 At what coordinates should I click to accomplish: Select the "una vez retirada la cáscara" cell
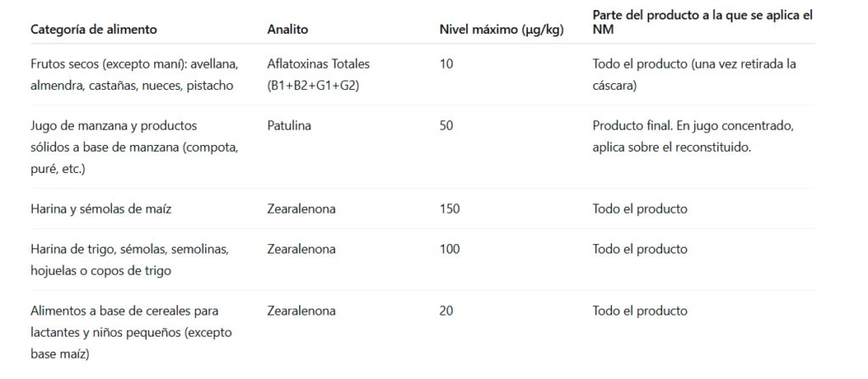[694, 75]
